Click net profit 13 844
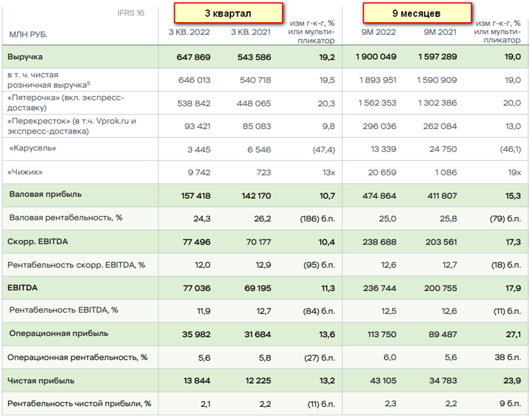Image resolution: width=529 pixels, height=420 pixels. click(197, 381)
